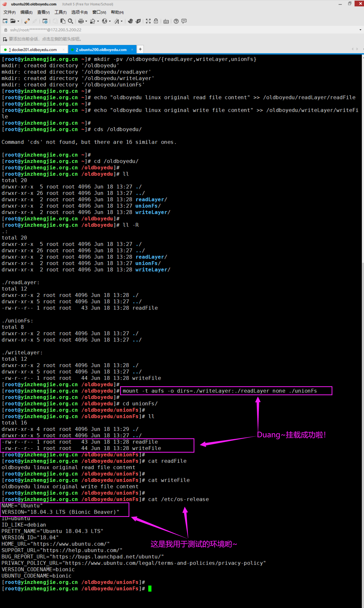This screenshot has width=364, height=608.
Task: Click the Open session folder icon
Action: [13, 21]
